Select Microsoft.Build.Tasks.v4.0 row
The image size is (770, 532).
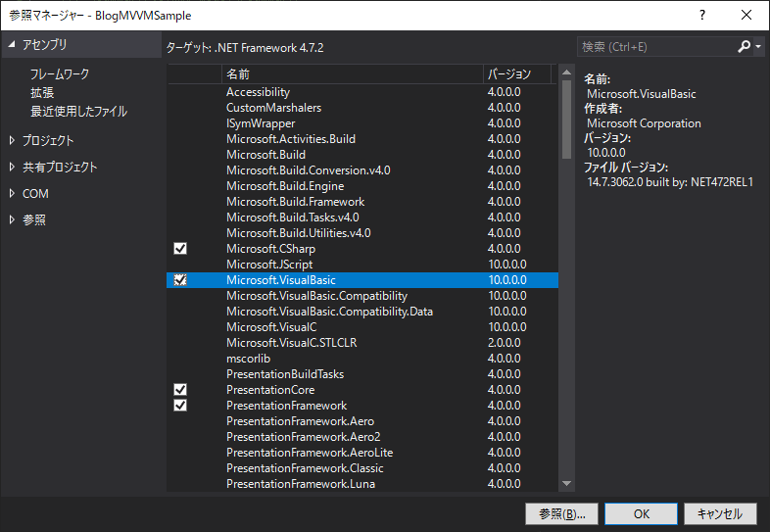(362, 218)
